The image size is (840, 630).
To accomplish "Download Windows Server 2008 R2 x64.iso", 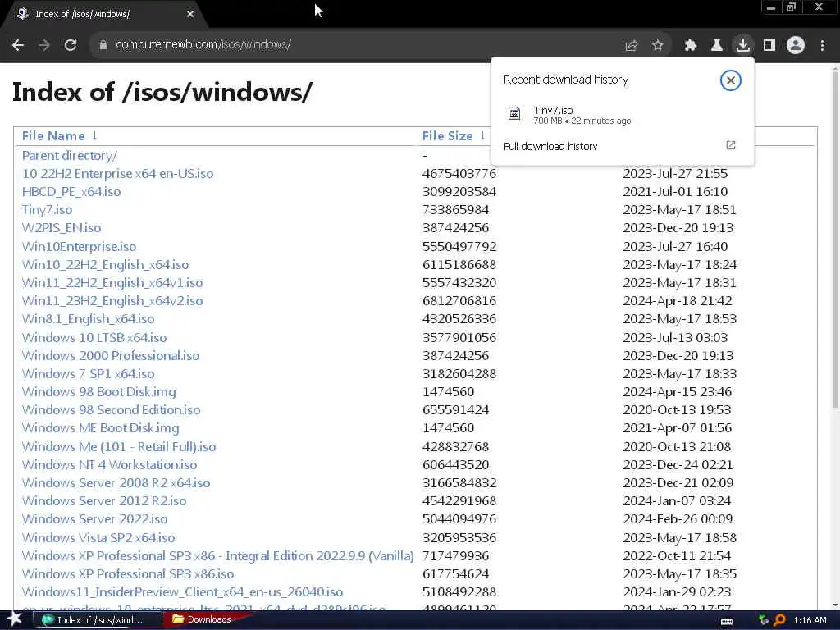I will [116, 482].
